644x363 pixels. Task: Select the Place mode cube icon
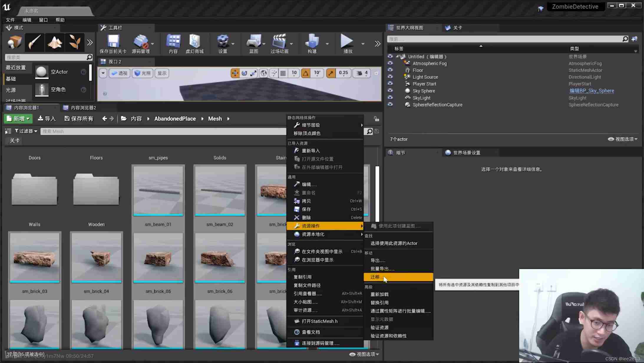14,42
